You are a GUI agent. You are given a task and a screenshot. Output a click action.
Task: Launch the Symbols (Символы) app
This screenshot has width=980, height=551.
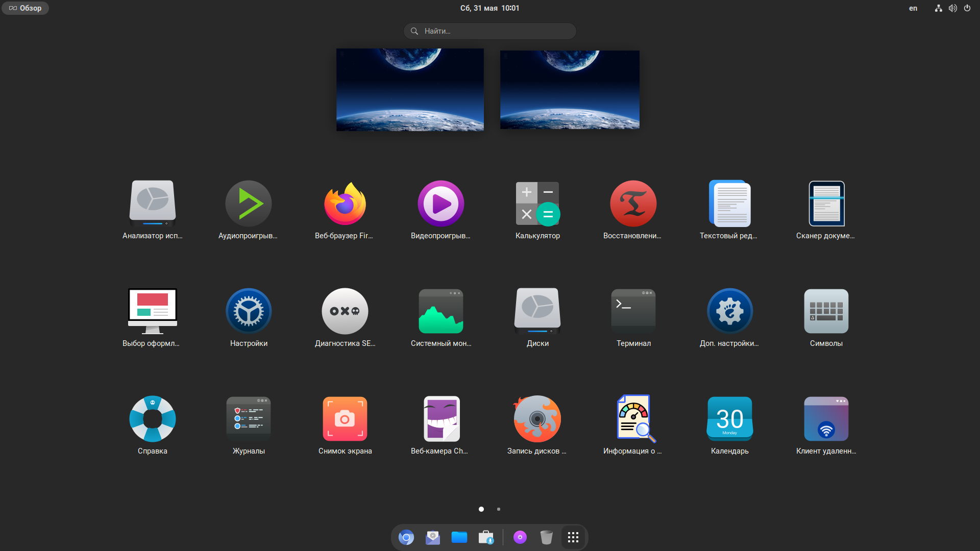click(826, 311)
